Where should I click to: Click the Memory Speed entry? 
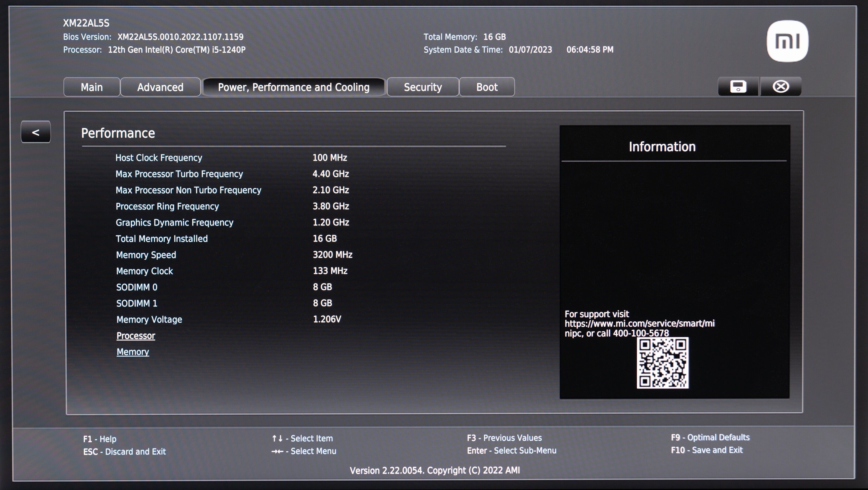tap(146, 255)
